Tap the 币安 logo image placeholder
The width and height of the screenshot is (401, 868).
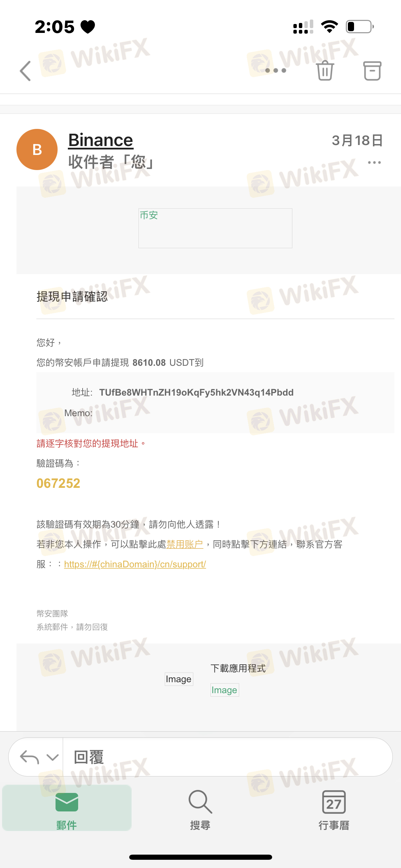pos(215,228)
